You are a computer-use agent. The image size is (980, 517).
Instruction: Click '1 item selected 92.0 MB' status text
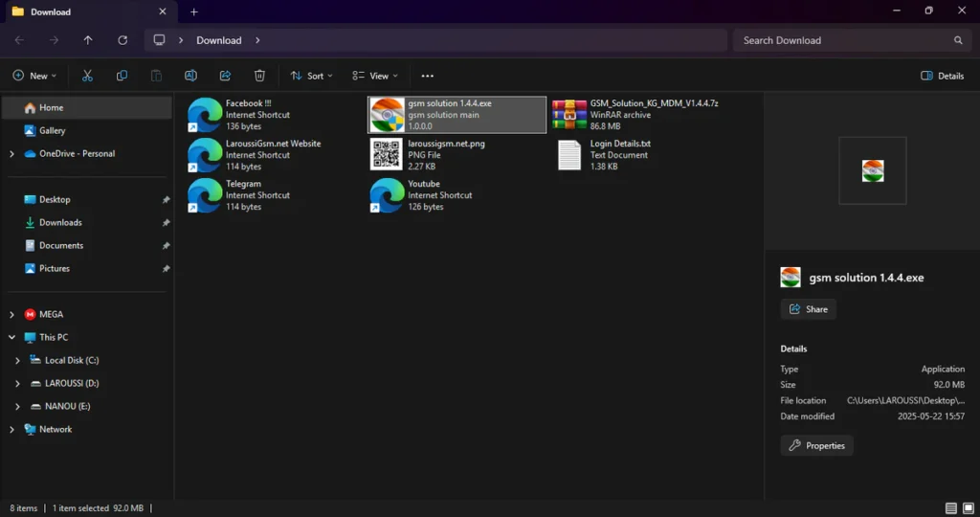(x=99, y=508)
